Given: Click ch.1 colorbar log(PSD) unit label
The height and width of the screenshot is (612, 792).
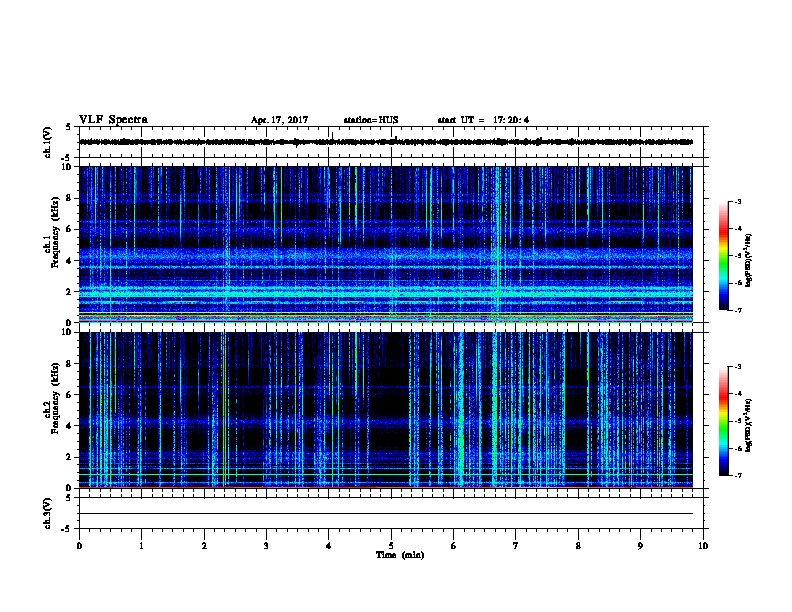Looking at the screenshot, I should pyautogui.click(x=749, y=261).
